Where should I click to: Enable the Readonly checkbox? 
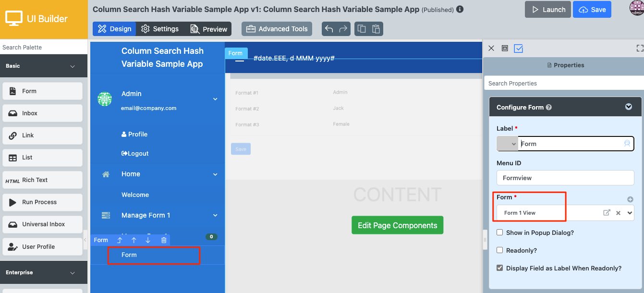(x=500, y=250)
